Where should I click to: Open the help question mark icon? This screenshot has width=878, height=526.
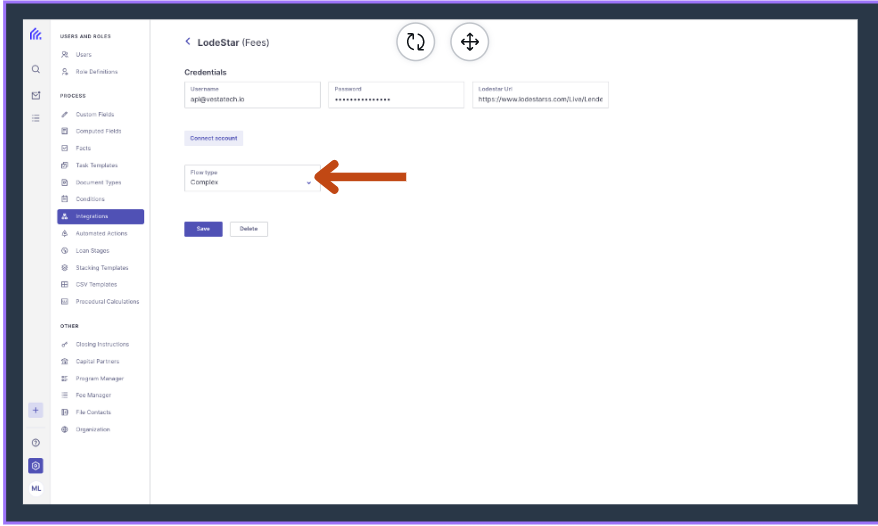(36, 443)
